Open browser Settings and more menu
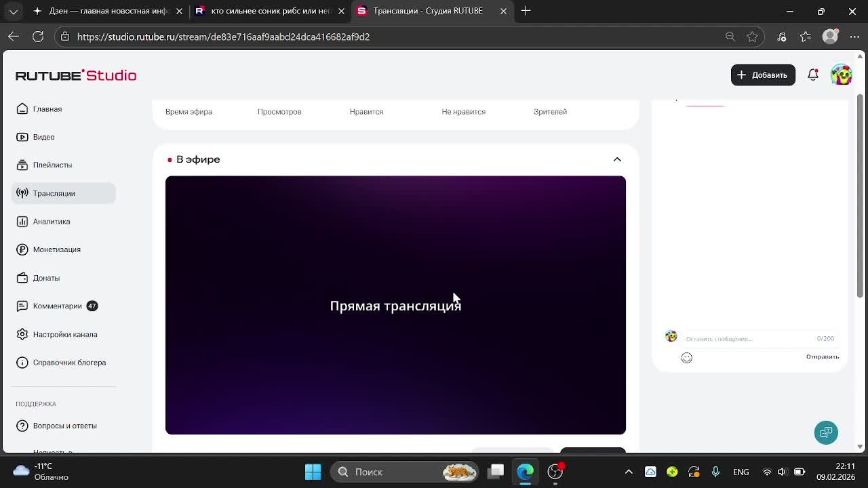Screen dimensions: 868x488 [x=854, y=37]
